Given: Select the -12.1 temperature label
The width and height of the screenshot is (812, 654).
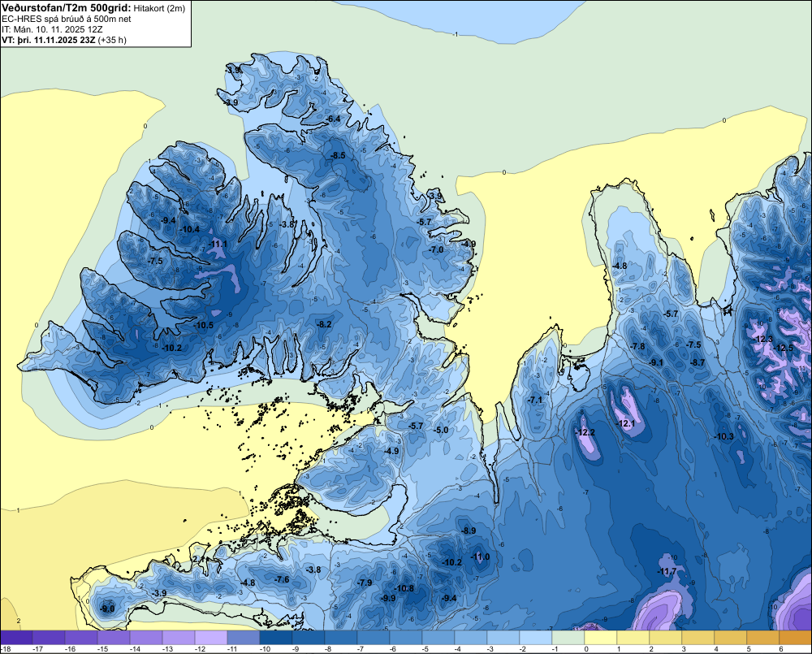Looking at the screenshot, I should (625, 423).
